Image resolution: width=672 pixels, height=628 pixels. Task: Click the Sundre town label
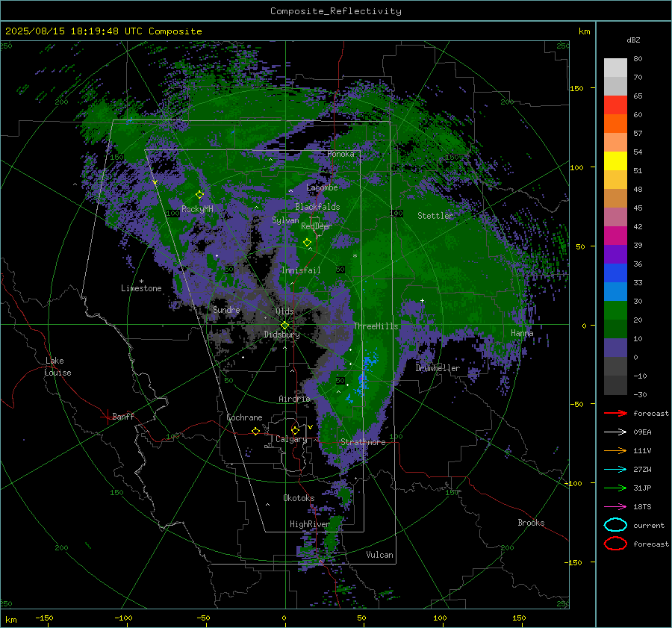[226, 310]
